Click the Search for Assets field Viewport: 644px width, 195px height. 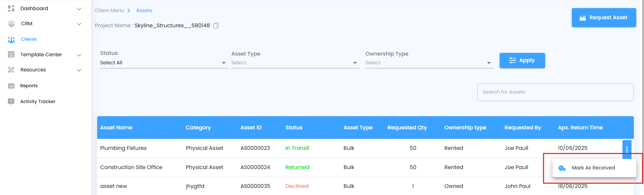pos(555,92)
